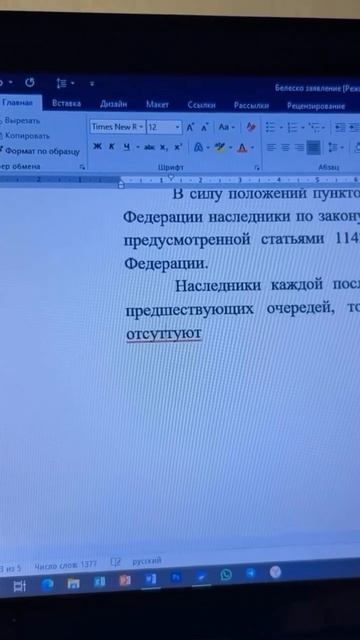Open the highlight color dropdown arrow

coord(231,148)
